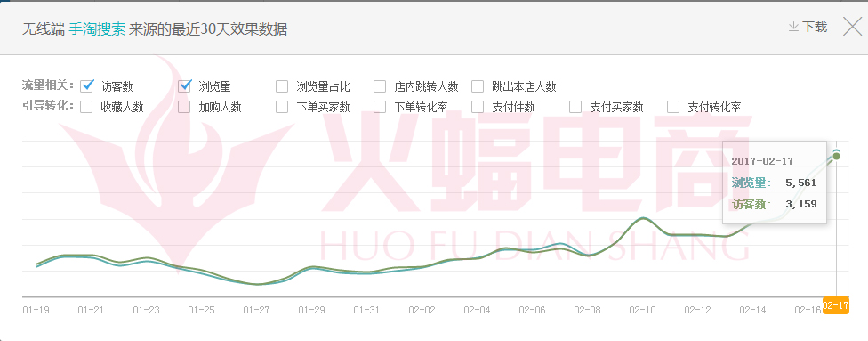Check the 店内跳转人数 option
The height and width of the screenshot is (341, 868).
pos(380,86)
